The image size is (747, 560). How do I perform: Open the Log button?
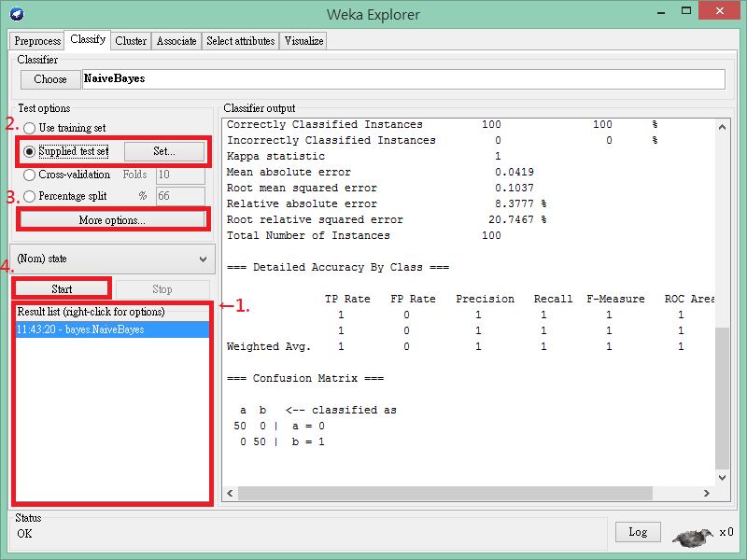[x=638, y=532]
